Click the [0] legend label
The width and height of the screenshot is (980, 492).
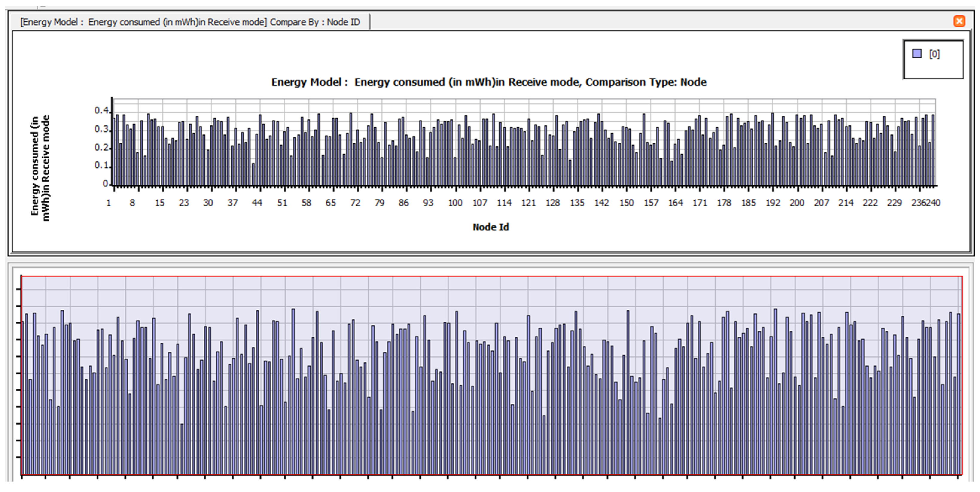[x=934, y=54]
